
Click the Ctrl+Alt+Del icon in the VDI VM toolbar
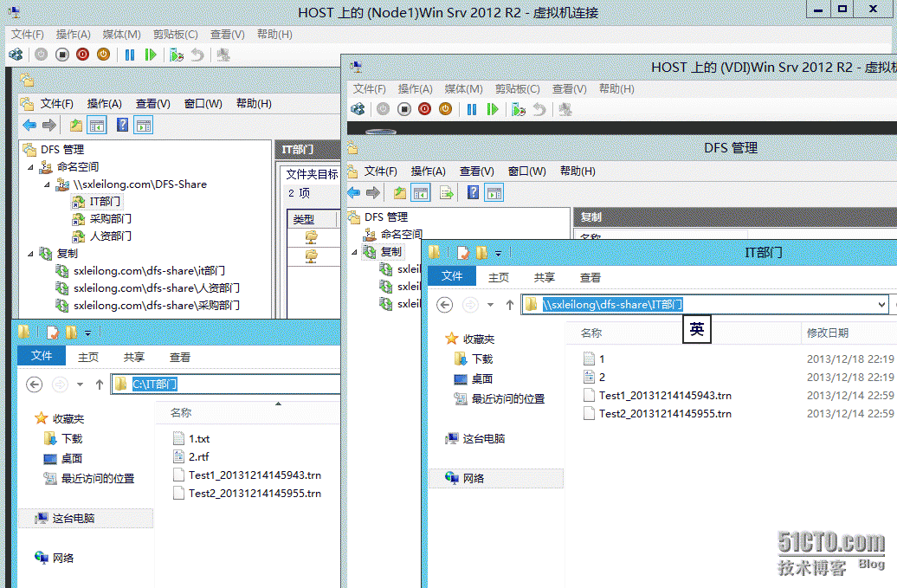click(358, 109)
